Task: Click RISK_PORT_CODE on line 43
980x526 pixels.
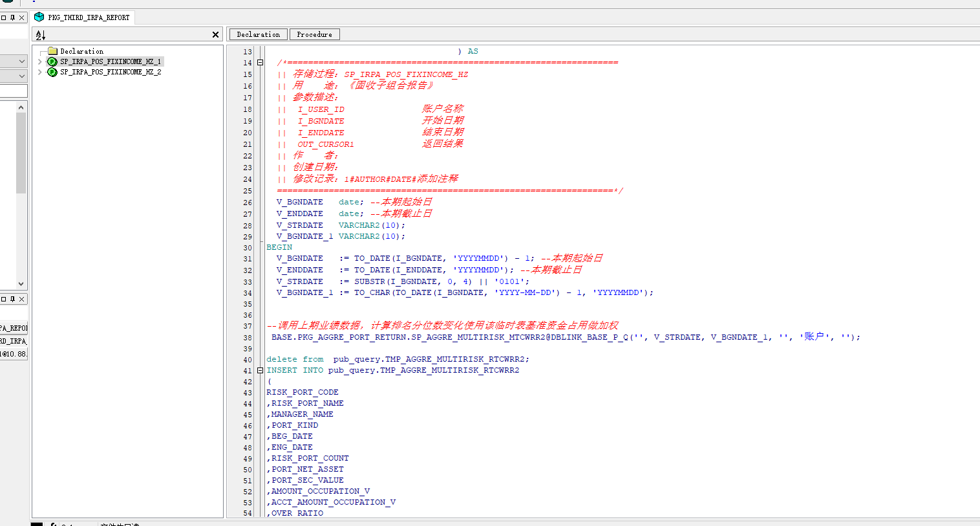Action: pyautogui.click(x=303, y=392)
